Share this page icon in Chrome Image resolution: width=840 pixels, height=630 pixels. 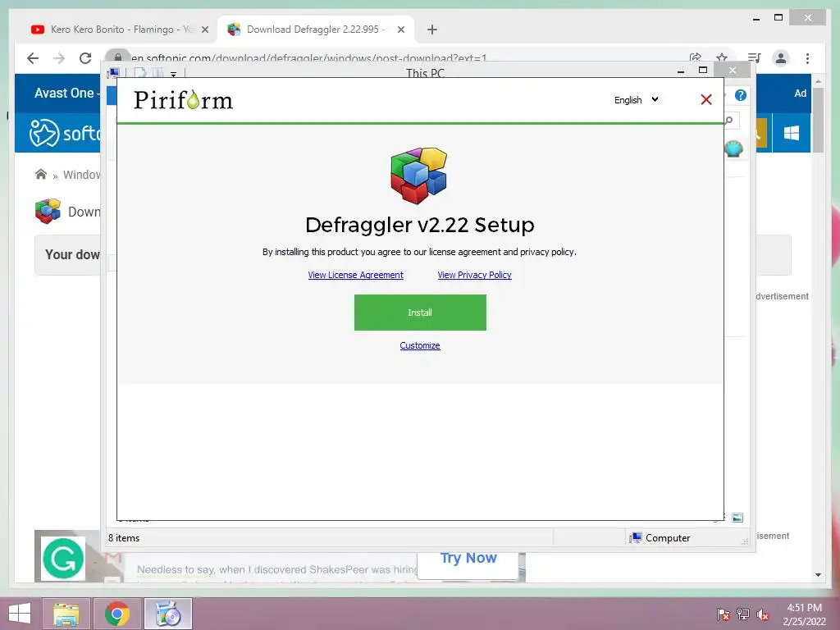coord(696,57)
